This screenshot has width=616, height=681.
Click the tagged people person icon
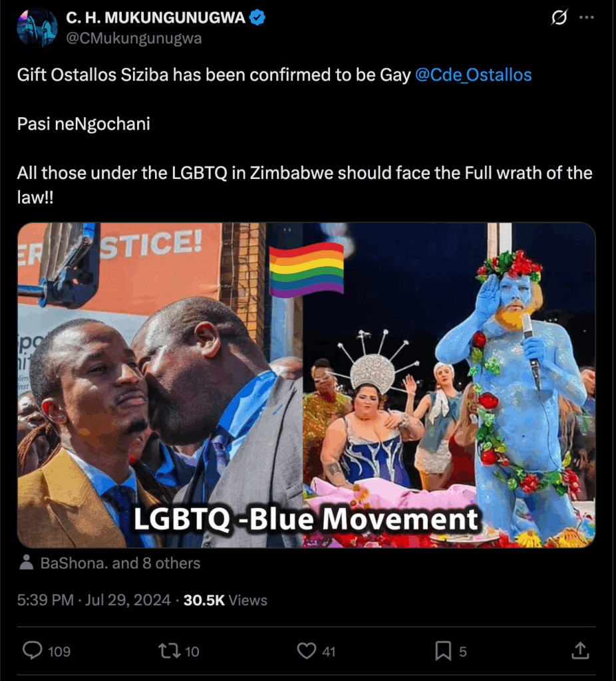coord(27,562)
